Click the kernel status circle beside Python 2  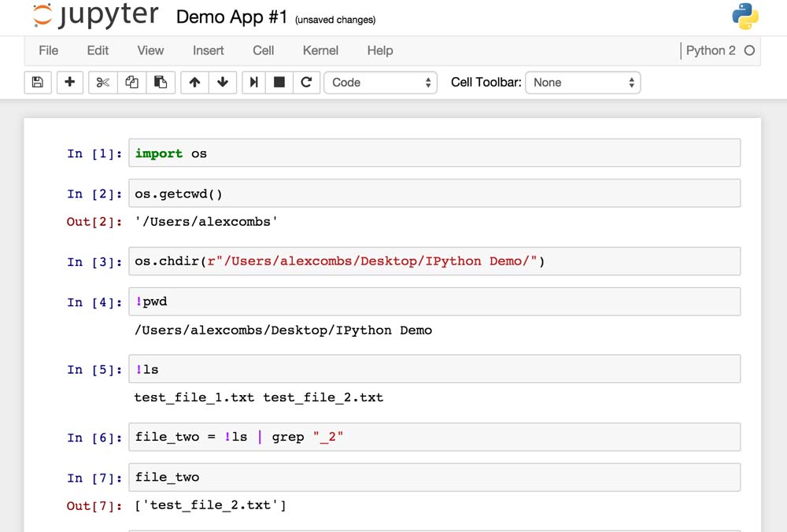[x=749, y=50]
